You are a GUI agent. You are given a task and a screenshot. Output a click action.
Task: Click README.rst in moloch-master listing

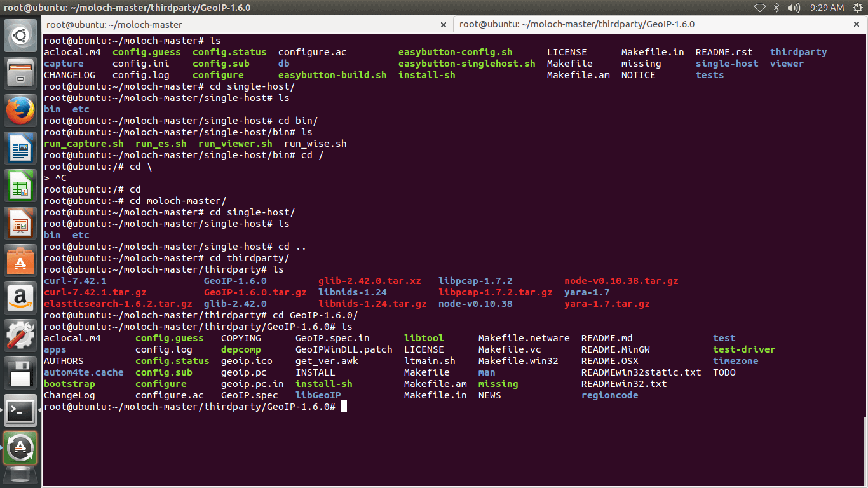[724, 52]
